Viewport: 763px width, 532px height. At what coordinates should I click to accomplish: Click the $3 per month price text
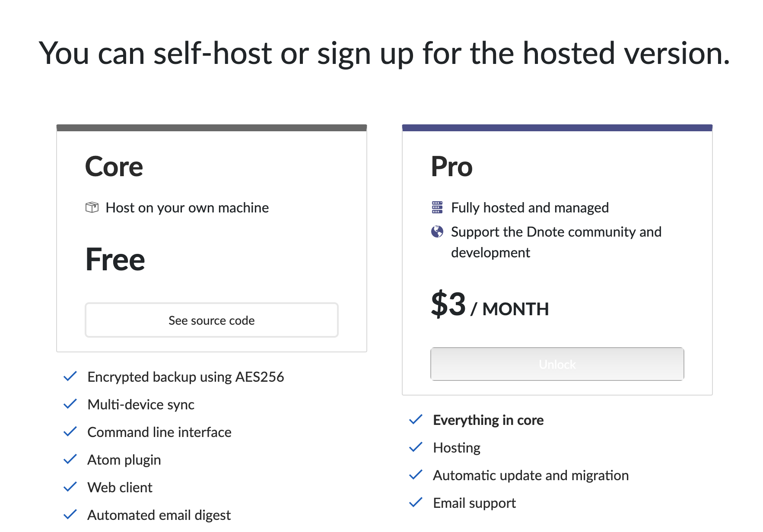coord(490,305)
